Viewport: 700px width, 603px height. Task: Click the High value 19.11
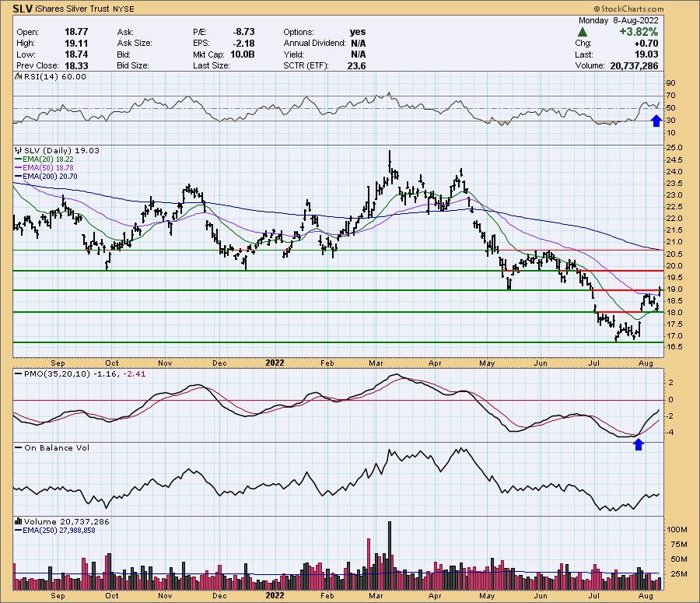[x=76, y=44]
